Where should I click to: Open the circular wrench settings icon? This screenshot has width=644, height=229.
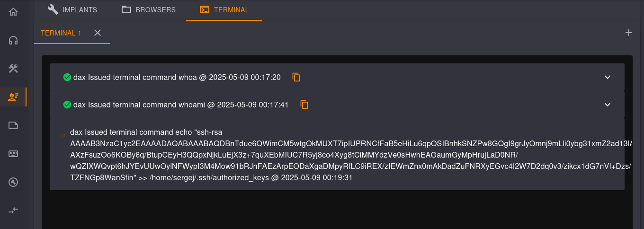click(13, 182)
